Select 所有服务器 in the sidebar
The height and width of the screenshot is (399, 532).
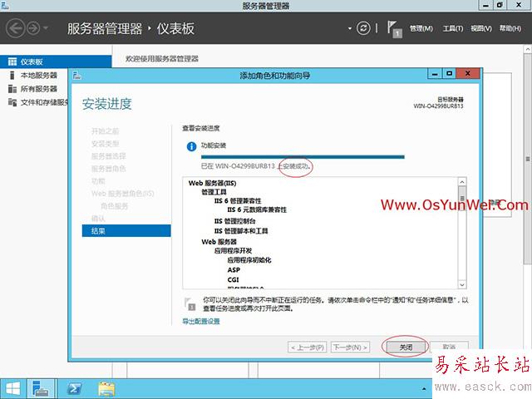coord(39,89)
